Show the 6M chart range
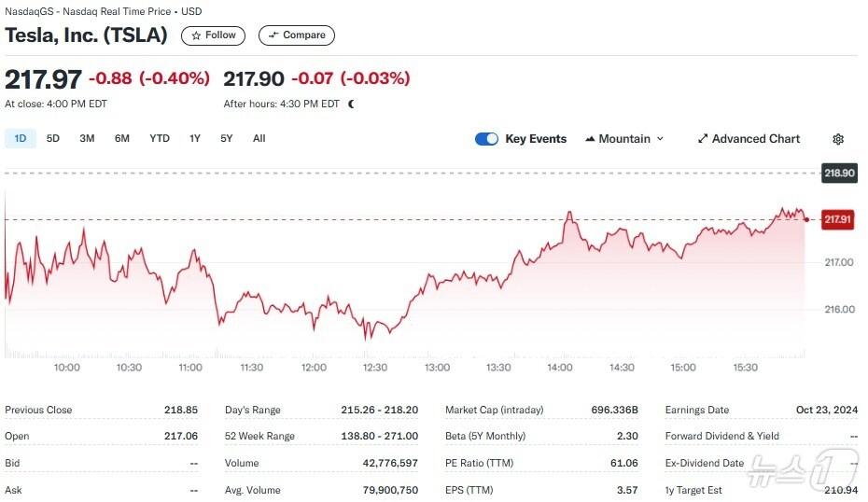This screenshot has height=502, width=868. [122, 138]
